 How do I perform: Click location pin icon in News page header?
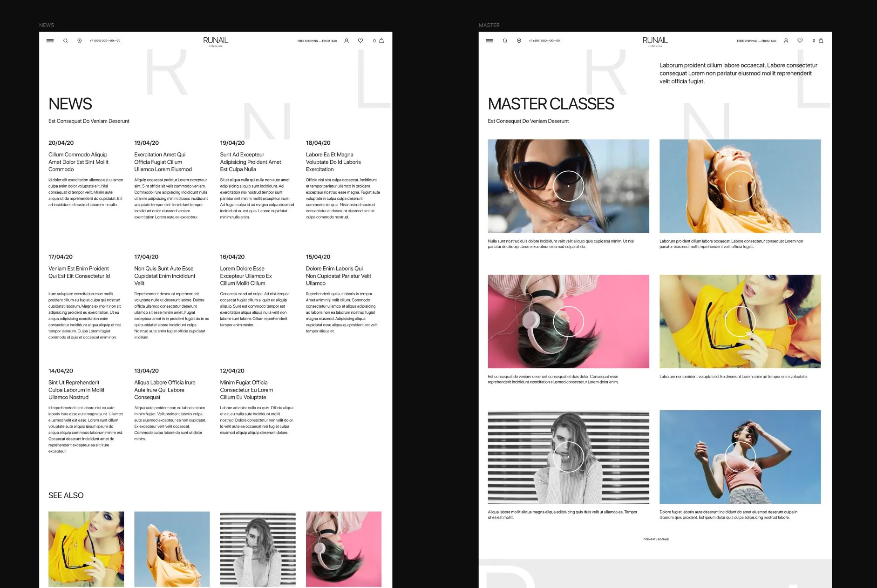(x=80, y=41)
